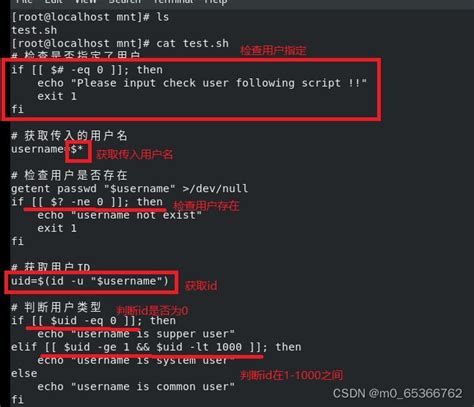The image size is (474, 407).
Task: Click the 'exit 1' line inside the first red box
Action: 57,97
